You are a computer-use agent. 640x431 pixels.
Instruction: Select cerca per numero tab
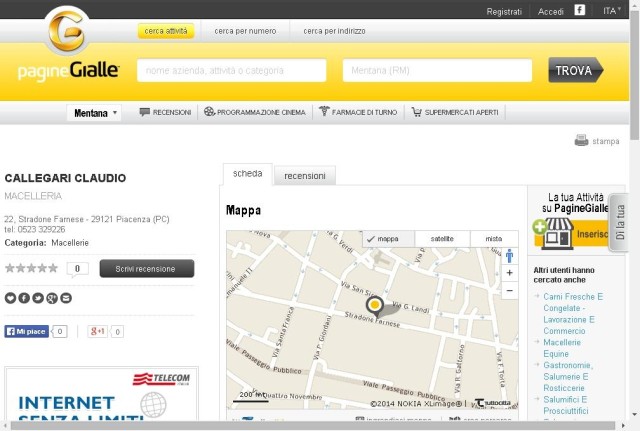pos(245,31)
